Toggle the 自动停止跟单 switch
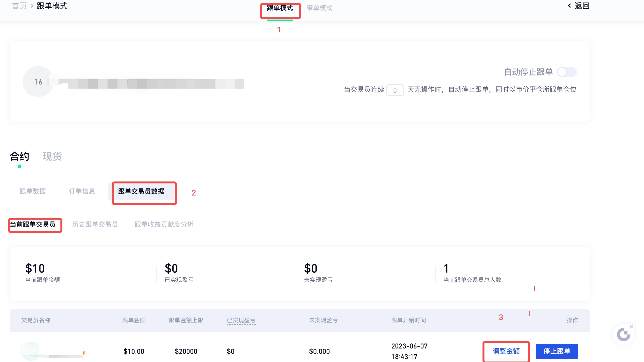This screenshot has height=362, width=644. tap(567, 72)
